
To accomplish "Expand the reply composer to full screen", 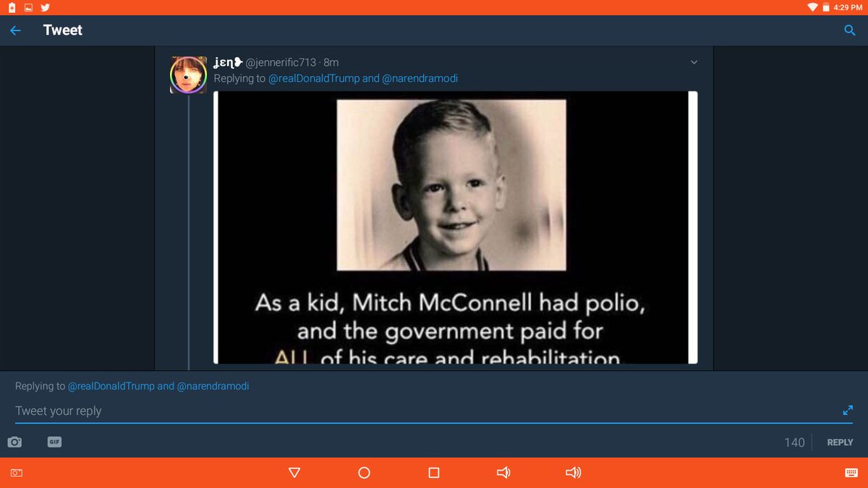I will point(848,410).
